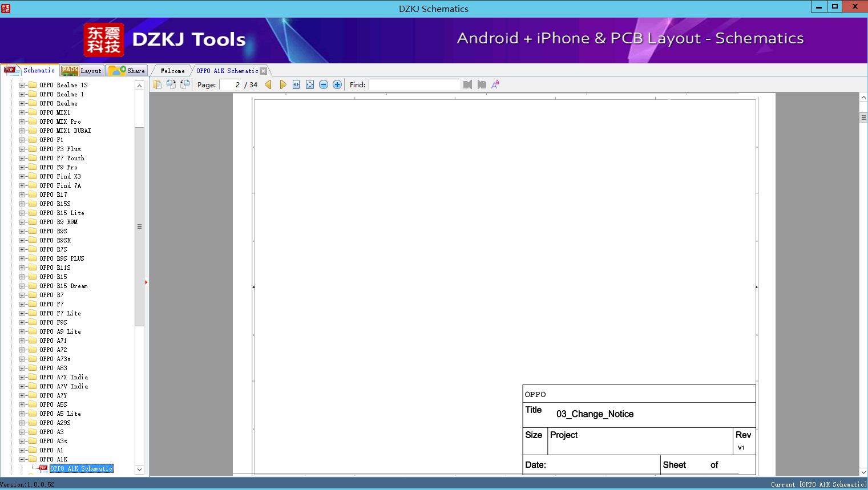Expand the OPPO A3s node
868x490 pixels.
click(x=22, y=441)
